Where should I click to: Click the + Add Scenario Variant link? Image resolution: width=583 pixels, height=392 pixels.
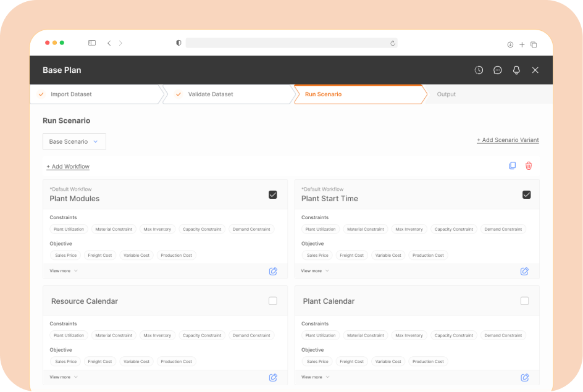click(x=508, y=140)
